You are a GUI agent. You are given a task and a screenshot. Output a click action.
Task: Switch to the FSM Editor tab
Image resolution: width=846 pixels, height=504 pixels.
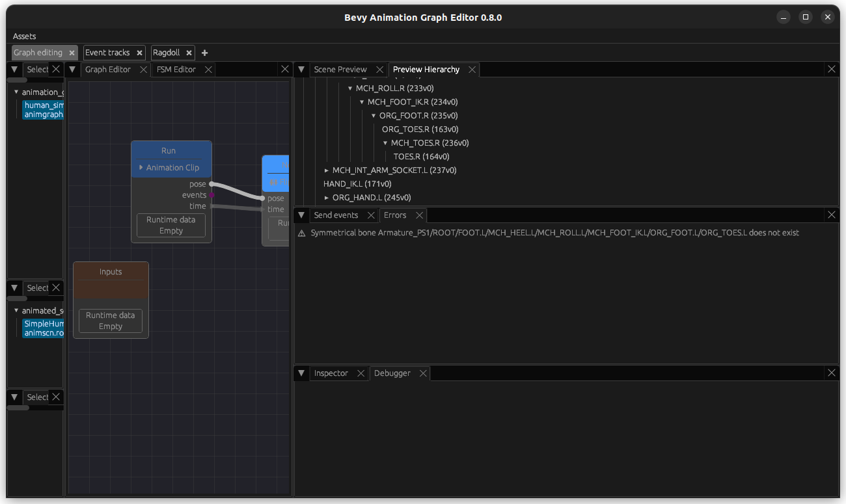coord(175,69)
